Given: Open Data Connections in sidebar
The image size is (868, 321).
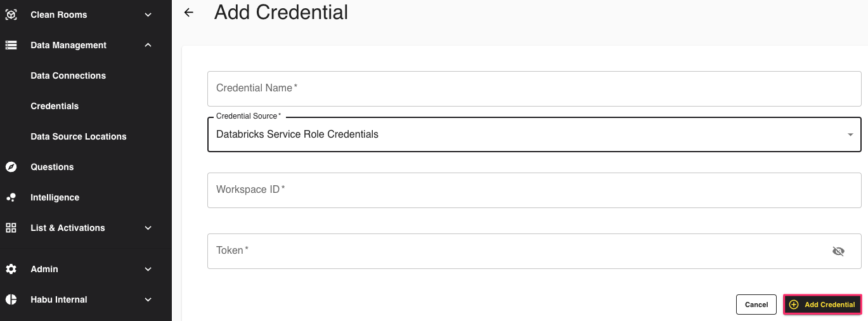Looking at the screenshot, I should pyautogui.click(x=68, y=75).
